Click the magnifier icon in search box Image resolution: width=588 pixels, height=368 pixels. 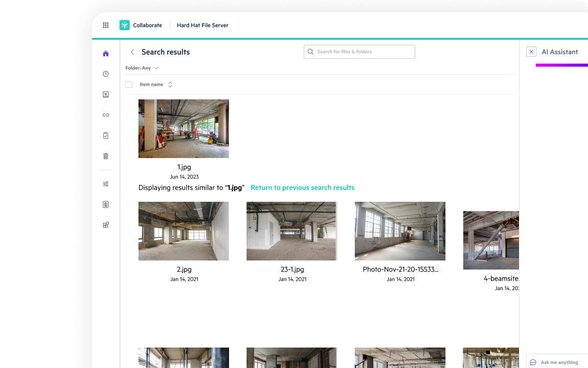point(310,52)
